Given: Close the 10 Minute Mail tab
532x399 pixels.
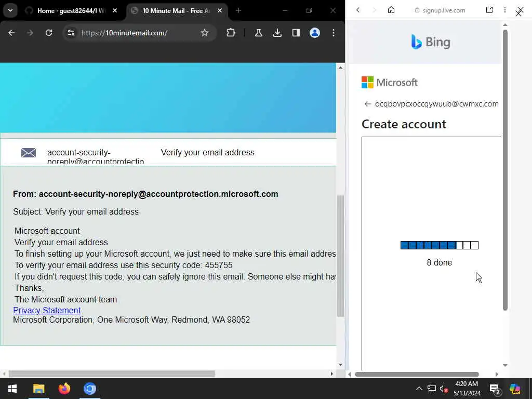Looking at the screenshot, I should pos(220,11).
